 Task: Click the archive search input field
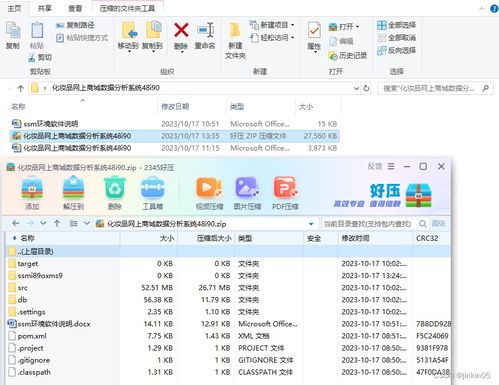point(367,224)
